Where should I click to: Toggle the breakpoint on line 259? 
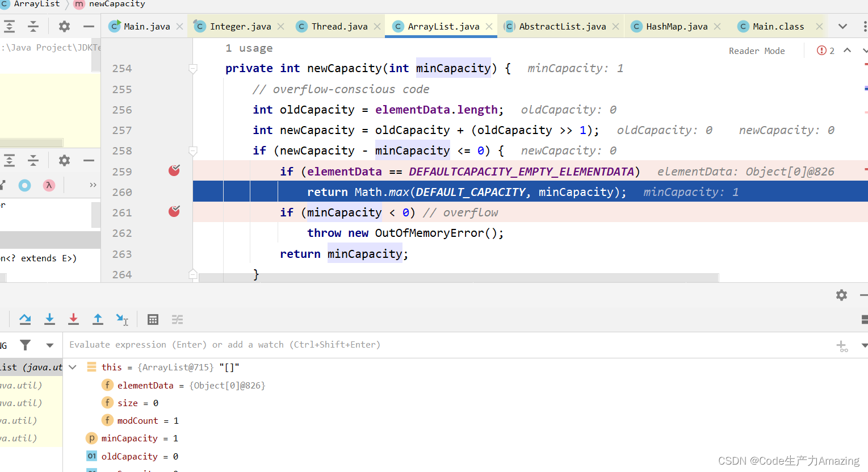(x=174, y=170)
